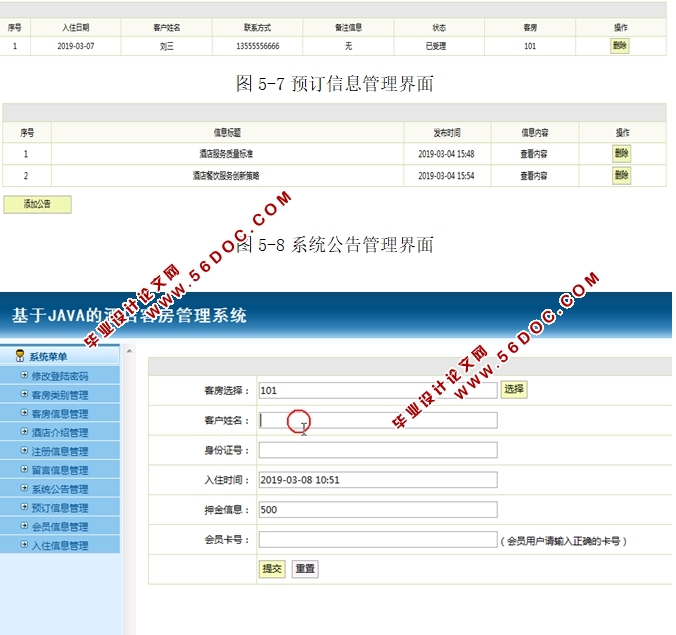
Task: Click the 2019-03-04 15:54 cell
Action: 446,176
